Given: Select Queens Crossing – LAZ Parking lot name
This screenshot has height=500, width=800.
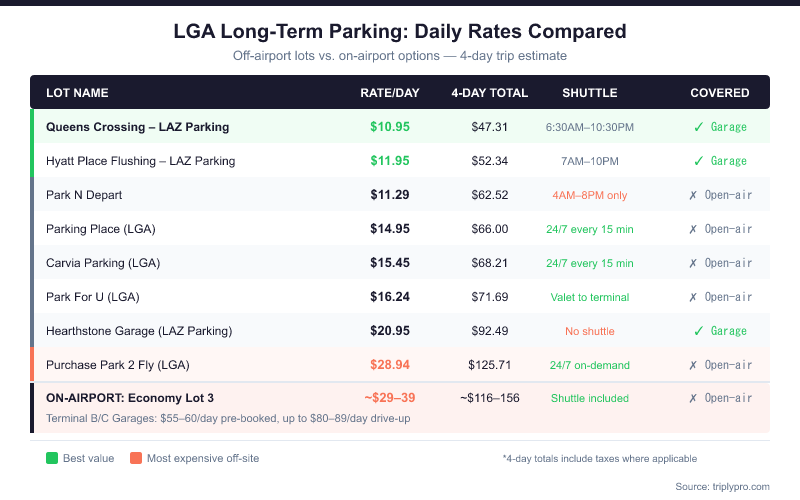Looking at the screenshot, I should pos(137,127).
